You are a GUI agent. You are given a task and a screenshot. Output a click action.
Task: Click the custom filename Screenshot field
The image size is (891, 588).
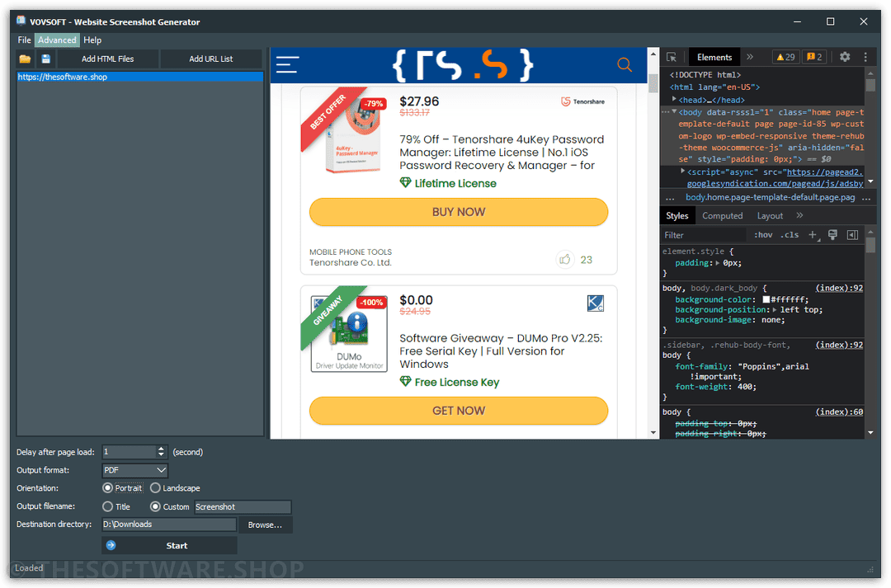pos(243,506)
